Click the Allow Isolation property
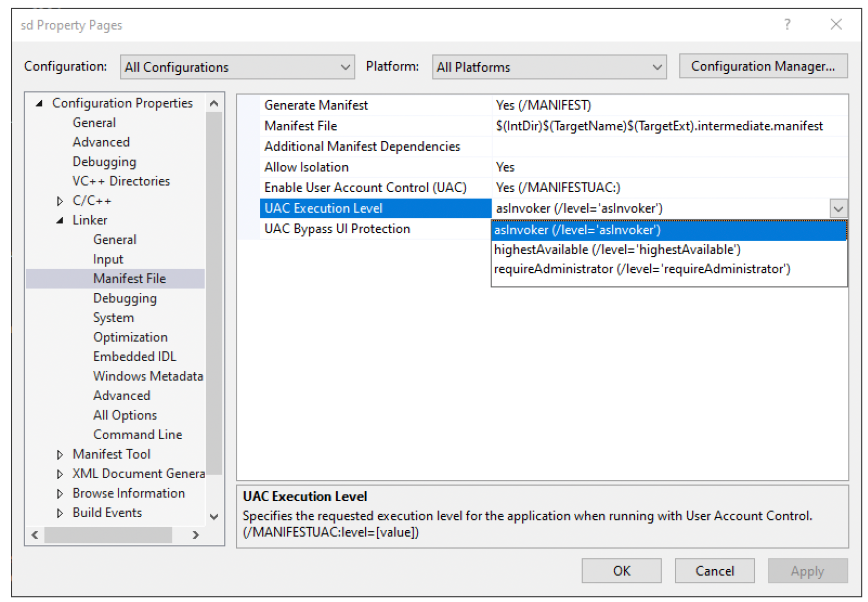 tap(306, 167)
